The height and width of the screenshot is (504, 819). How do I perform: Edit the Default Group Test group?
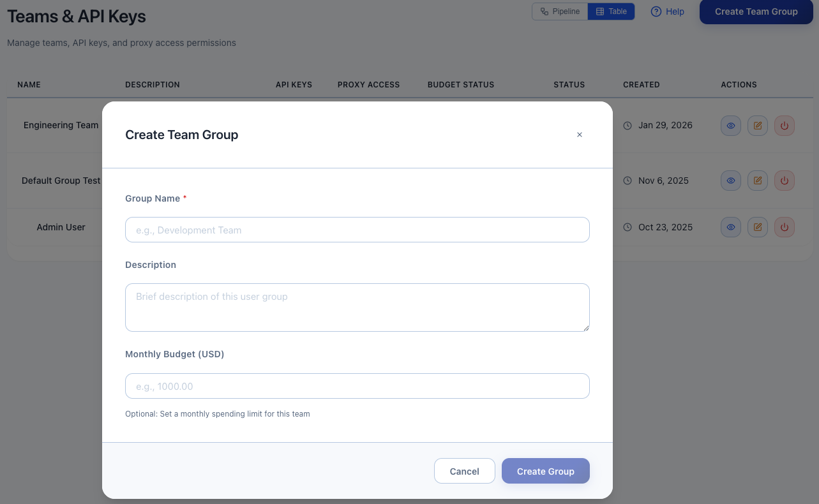pyautogui.click(x=757, y=181)
